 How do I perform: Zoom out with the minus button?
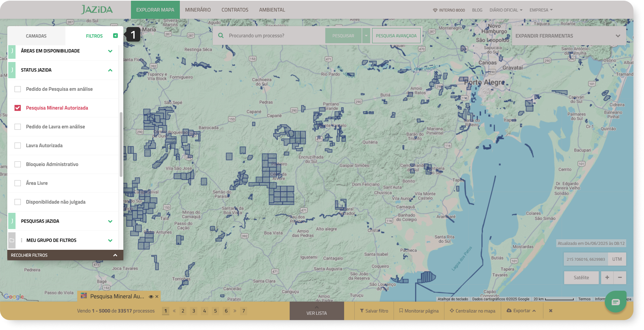620,278
